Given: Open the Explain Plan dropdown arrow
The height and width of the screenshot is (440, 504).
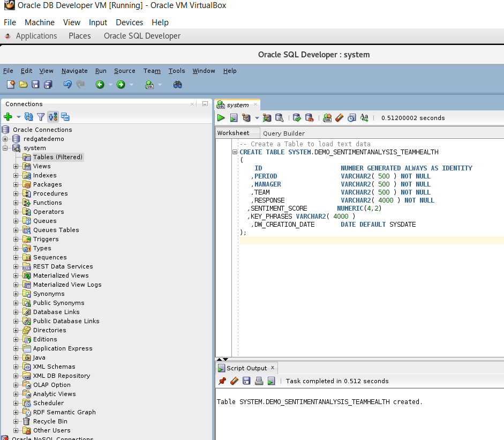Looking at the screenshot, I should tap(257, 118).
